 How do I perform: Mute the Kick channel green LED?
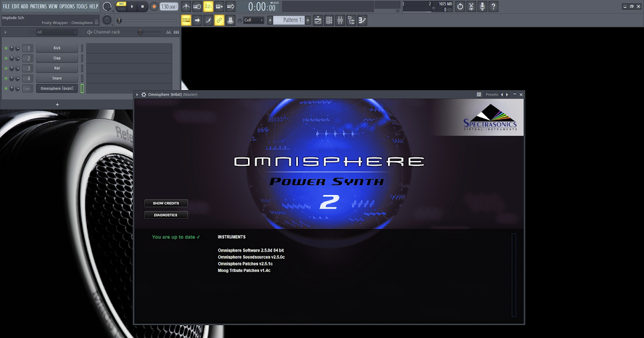(6, 48)
